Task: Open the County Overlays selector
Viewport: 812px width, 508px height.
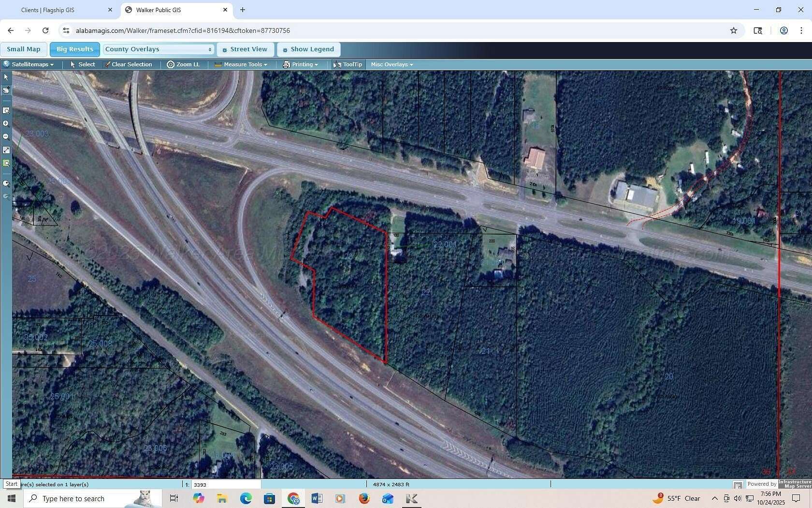Action: pyautogui.click(x=158, y=49)
